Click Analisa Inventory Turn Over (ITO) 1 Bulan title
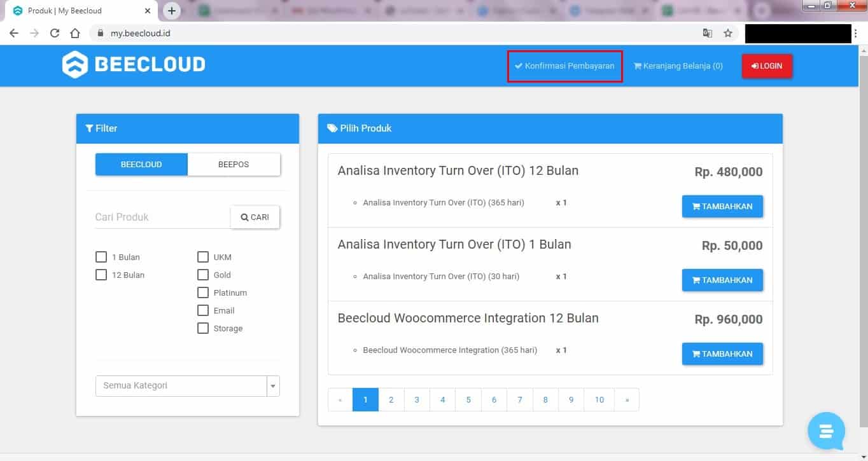 pos(454,245)
